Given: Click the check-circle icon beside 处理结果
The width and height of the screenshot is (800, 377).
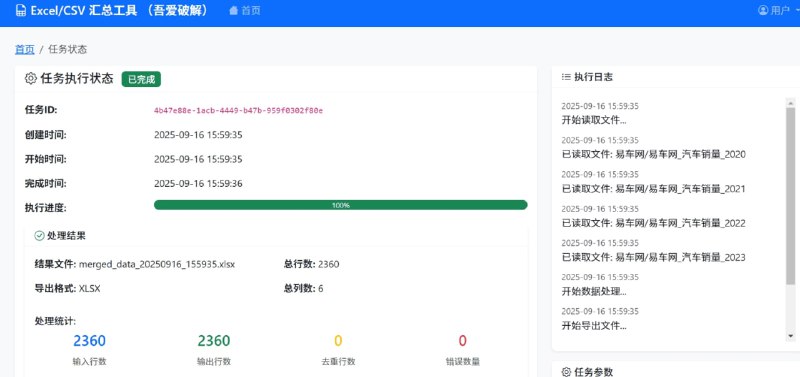Looking at the screenshot, I should coord(39,236).
